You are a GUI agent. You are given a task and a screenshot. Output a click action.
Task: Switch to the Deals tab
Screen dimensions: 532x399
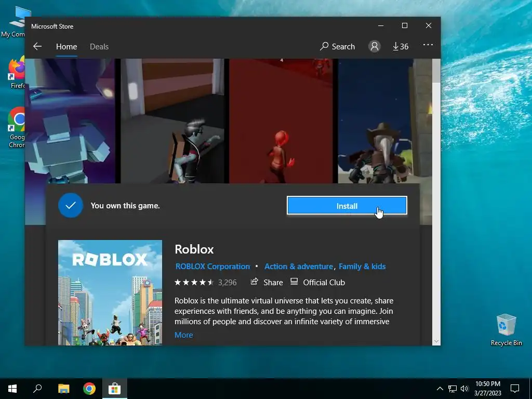99,46
